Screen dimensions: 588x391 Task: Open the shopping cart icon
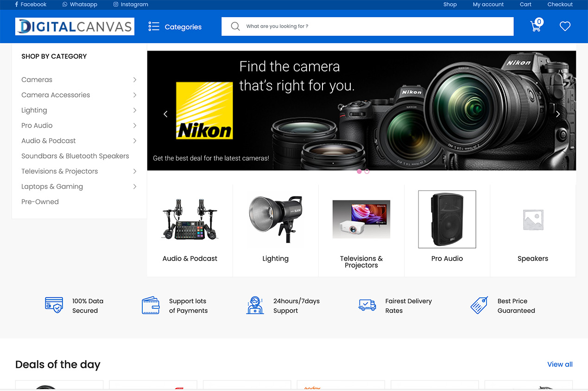click(x=536, y=26)
